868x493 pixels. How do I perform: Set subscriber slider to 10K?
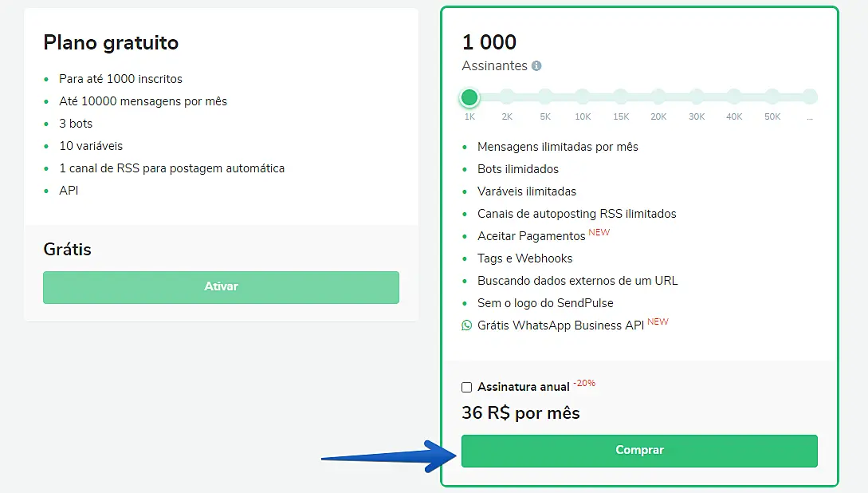click(583, 97)
